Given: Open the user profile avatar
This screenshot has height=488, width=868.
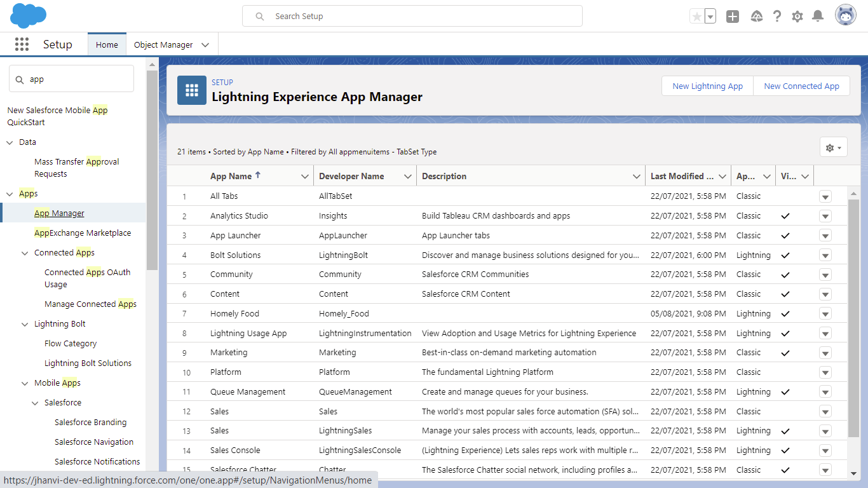Looking at the screenshot, I should (846, 16).
